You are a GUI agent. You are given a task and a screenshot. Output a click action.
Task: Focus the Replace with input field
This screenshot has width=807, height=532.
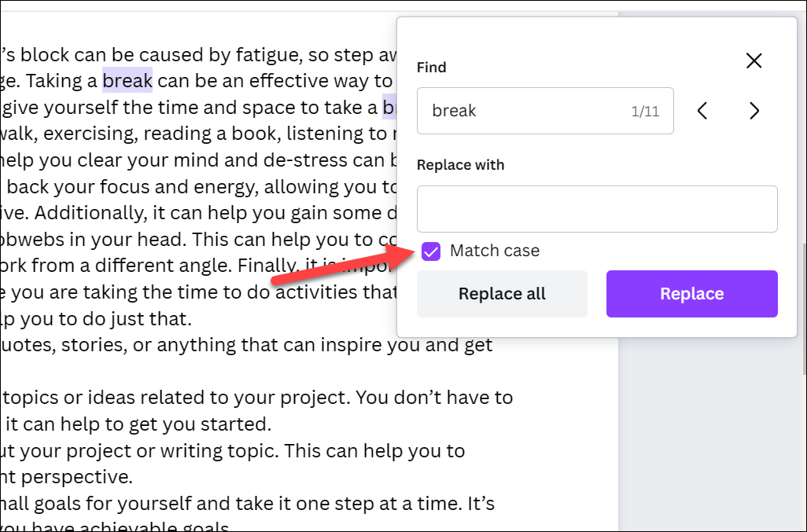click(x=597, y=209)
